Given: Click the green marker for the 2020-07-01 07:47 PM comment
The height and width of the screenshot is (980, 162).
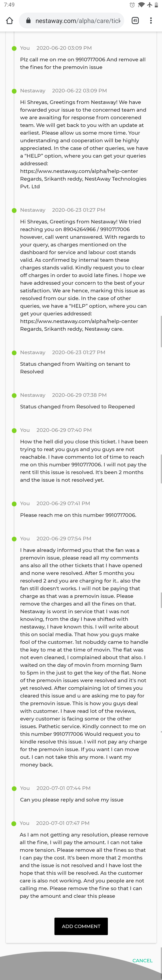Looking at the screenshot, I should coord(14,824).
